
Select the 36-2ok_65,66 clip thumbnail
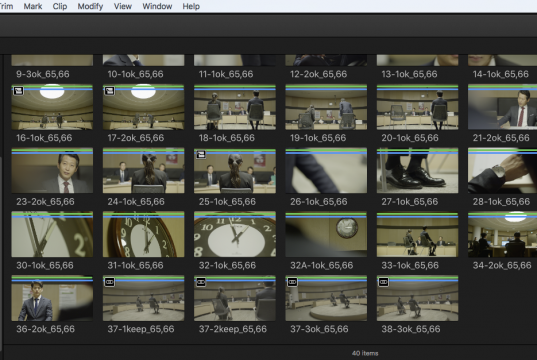click(52, 298)
